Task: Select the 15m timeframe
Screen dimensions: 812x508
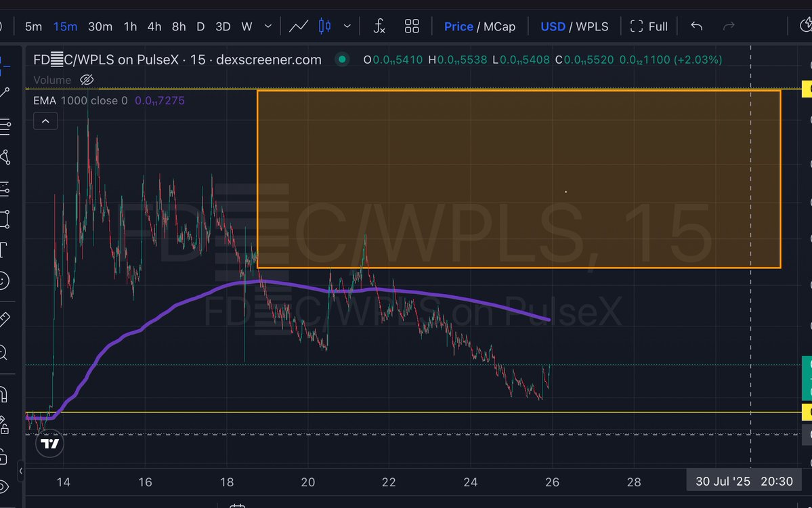Action: pyautogui.click(x=65, y=26)
